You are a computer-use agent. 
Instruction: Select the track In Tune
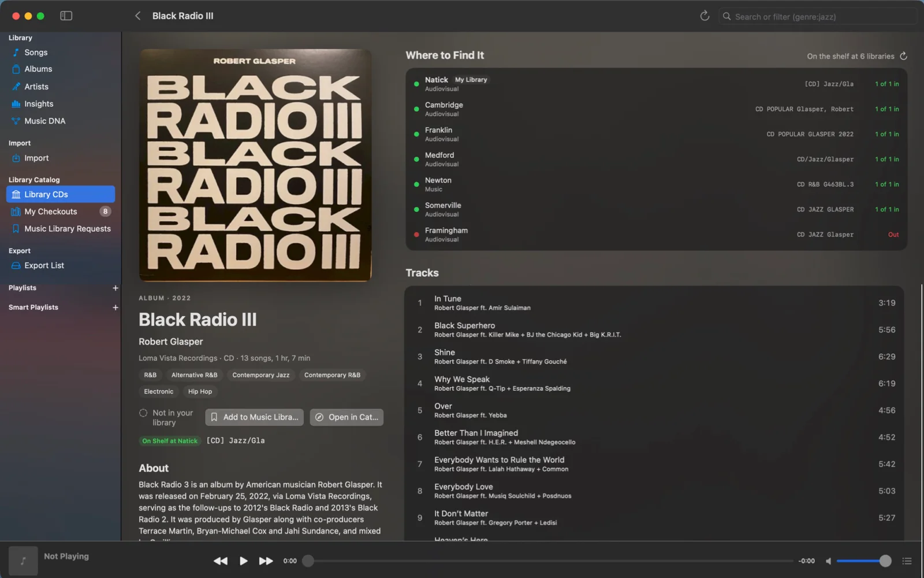[x=654, y=303]
